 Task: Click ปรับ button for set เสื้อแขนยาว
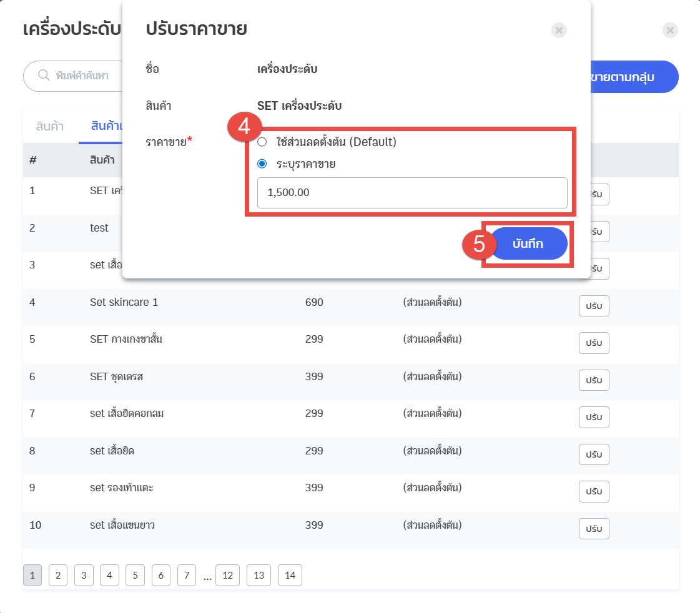pyautogui.click(x=593, y=529)
